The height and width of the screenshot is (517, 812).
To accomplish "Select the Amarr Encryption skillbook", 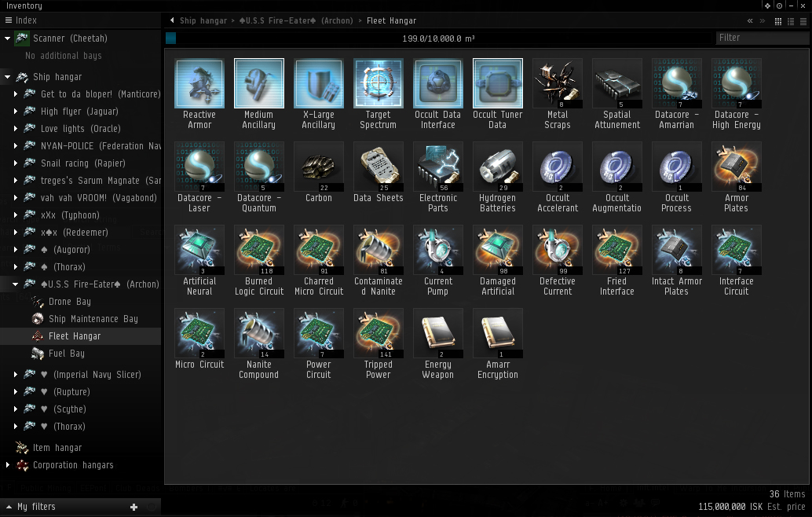I will tap(498, 334).
